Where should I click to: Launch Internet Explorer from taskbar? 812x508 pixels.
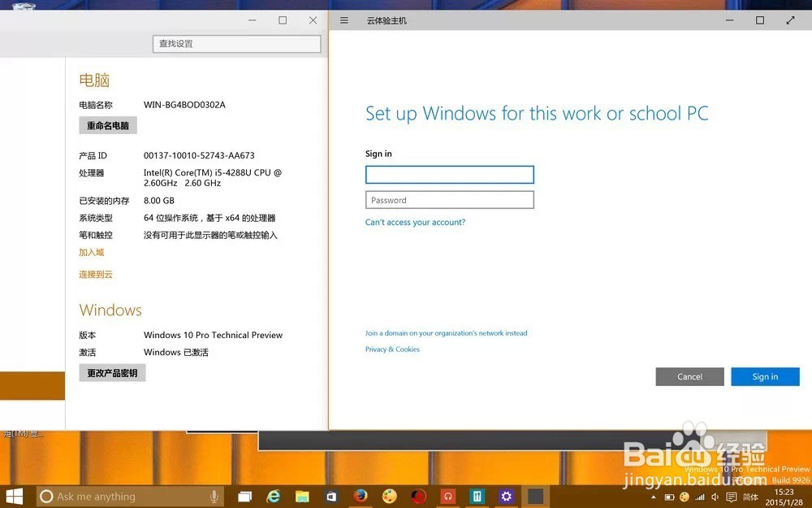274,496
